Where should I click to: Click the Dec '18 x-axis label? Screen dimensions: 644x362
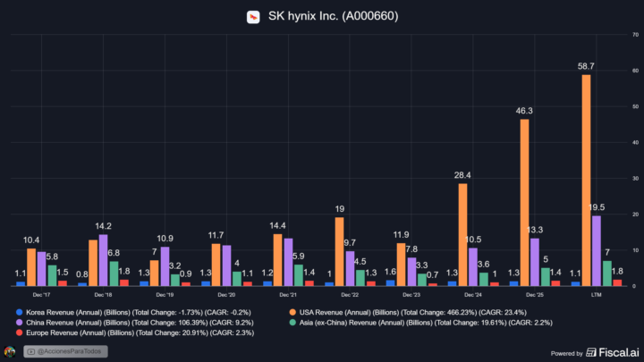pos(103,295)
